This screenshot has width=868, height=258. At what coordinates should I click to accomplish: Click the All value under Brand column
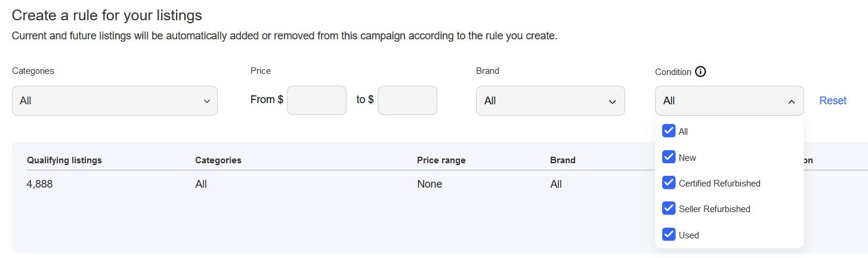556,184
